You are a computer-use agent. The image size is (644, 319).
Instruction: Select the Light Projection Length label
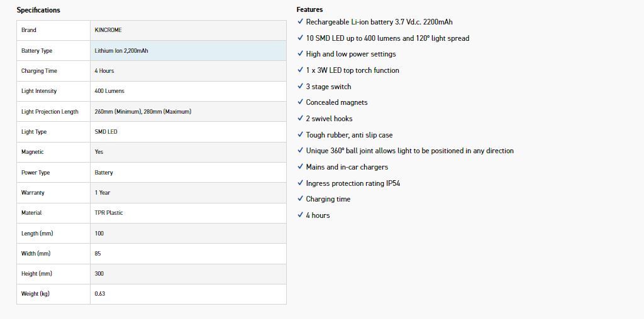point(50,112)
